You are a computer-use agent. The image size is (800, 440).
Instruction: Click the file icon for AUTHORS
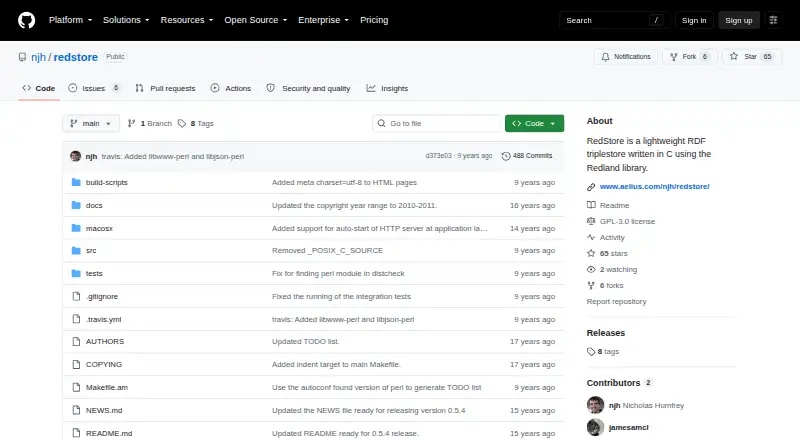[76, 341]
